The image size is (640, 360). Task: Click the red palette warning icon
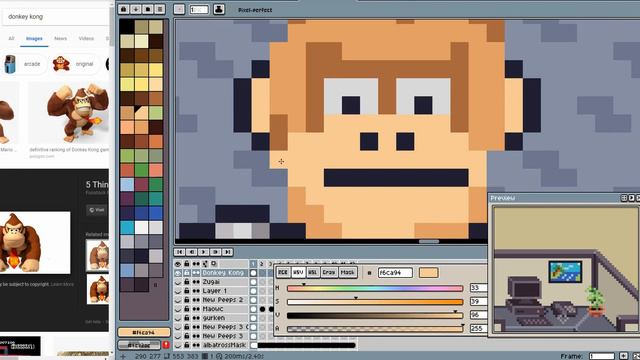[x=166, y=345]
